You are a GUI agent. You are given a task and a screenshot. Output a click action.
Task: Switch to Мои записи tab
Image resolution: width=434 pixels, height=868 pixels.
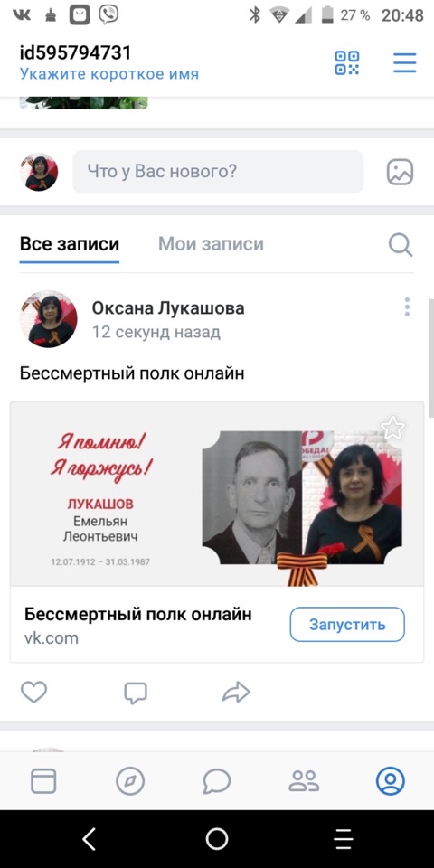coord(211,244)
